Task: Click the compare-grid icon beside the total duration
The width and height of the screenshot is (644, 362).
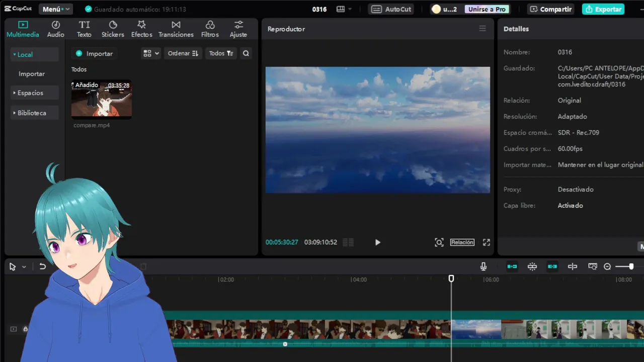Action: point(348,242)
